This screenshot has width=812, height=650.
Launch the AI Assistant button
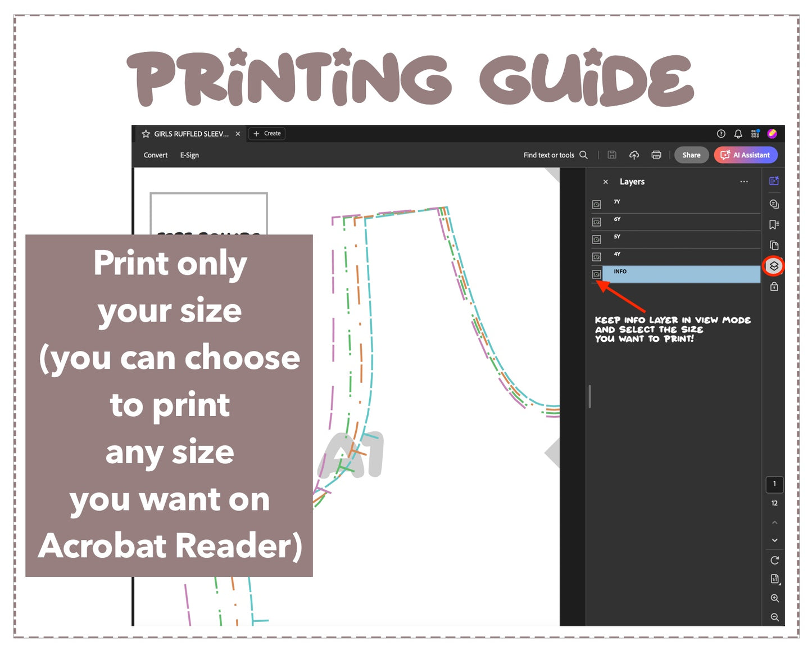click(746, 155)
